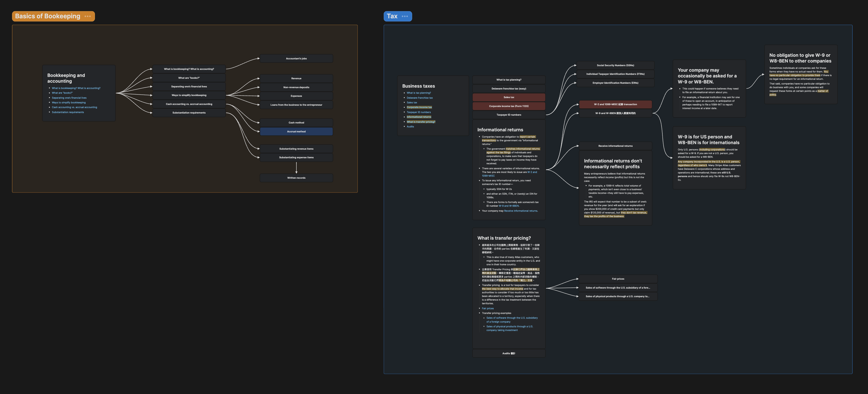Open the Basics of Bookeeping section options menu
The image size is (868, 394).
[x=88, y=16]
